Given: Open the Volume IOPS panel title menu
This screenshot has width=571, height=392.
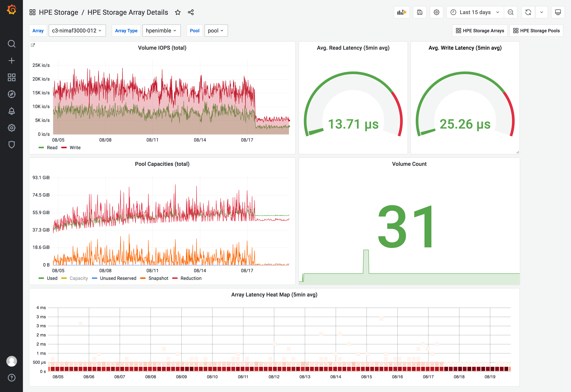Looking at the screenshot, I should pyautogui.click(x=162, y=48).
